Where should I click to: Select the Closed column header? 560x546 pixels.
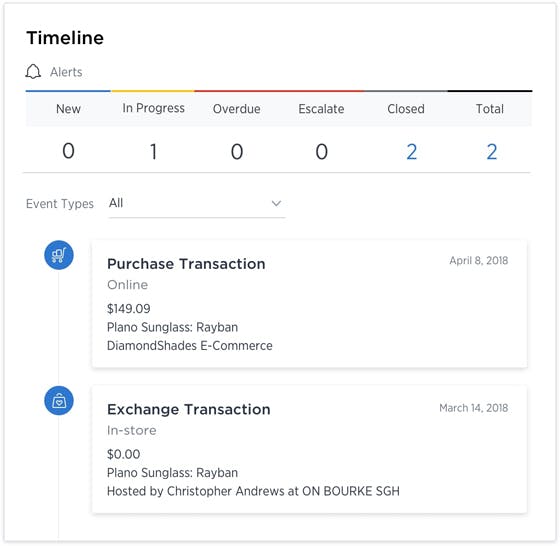(x=406, y=109)
